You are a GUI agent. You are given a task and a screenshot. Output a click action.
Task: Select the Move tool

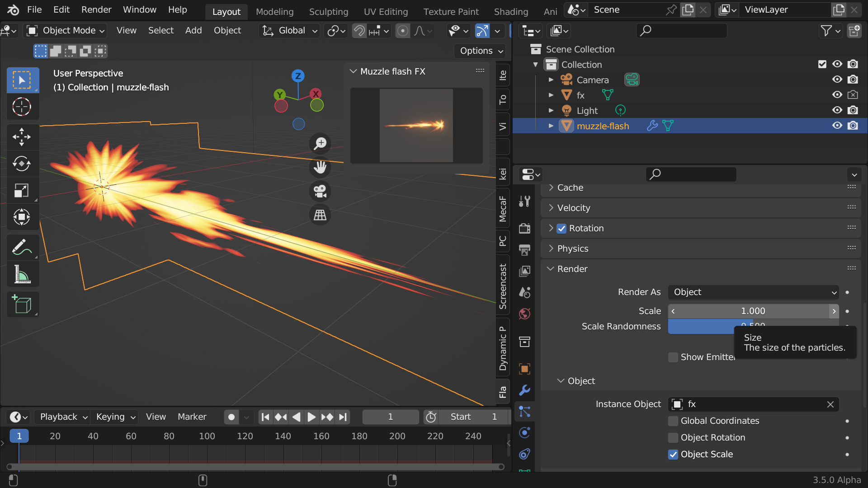tap(23, 137)
